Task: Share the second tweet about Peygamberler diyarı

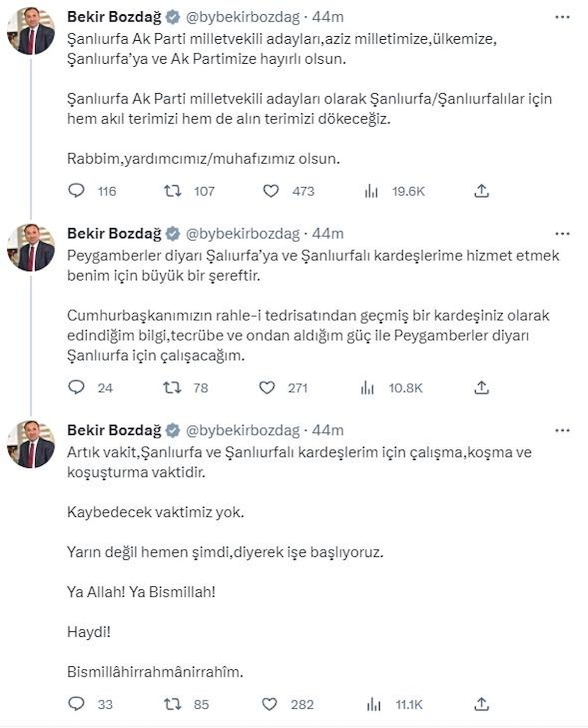Action: 482,388
